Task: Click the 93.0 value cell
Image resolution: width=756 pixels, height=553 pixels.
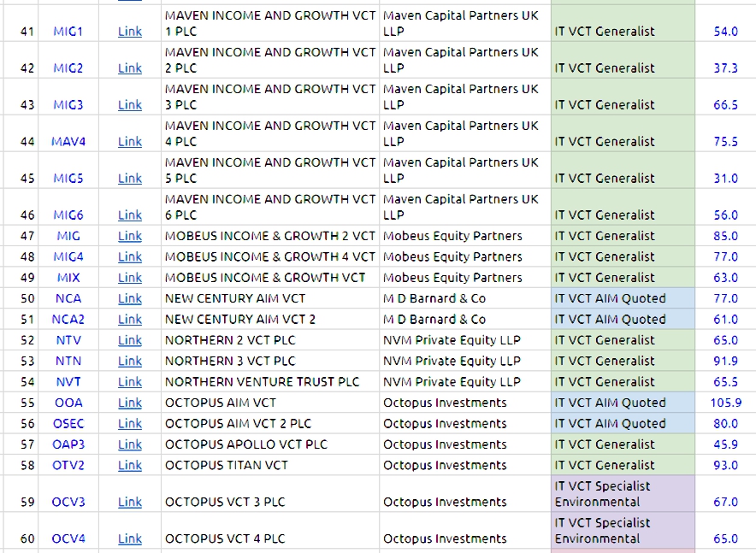Action: point(725,465)
